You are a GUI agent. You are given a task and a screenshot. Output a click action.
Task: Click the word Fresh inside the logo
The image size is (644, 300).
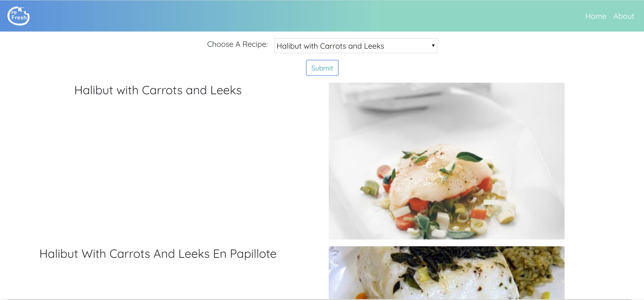click(19, 18)
